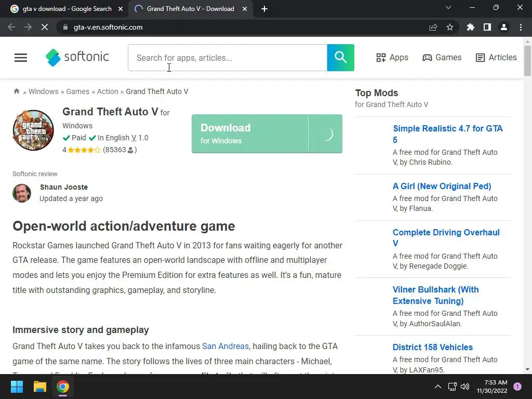
Task: Open the San Andreas link
Action: pos(225,346)
